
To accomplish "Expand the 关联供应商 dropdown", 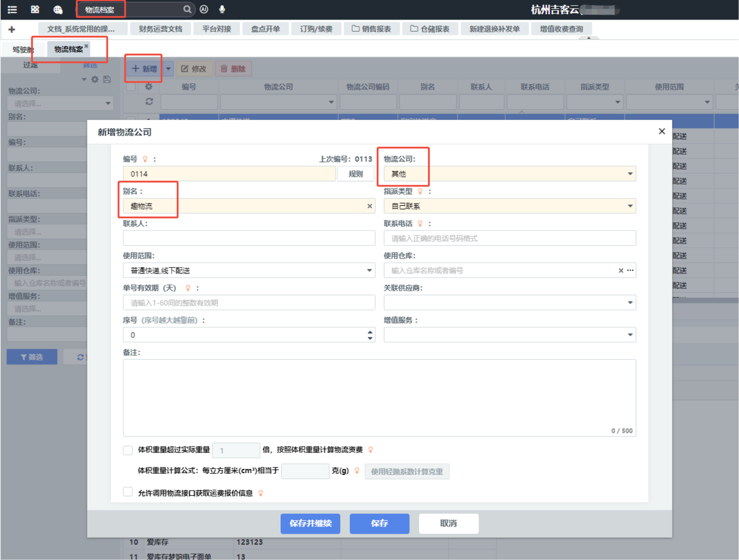I will (630, 302).
